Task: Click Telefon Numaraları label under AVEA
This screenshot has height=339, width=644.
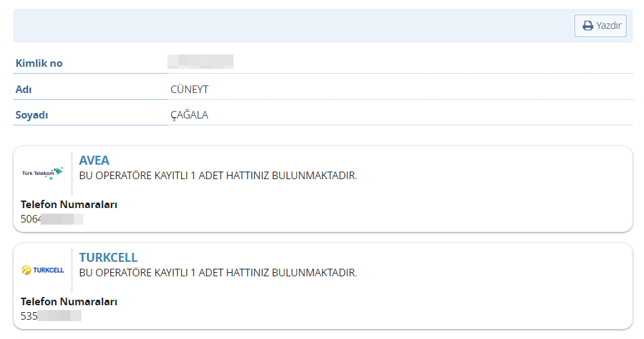Action: coord(69,205)
